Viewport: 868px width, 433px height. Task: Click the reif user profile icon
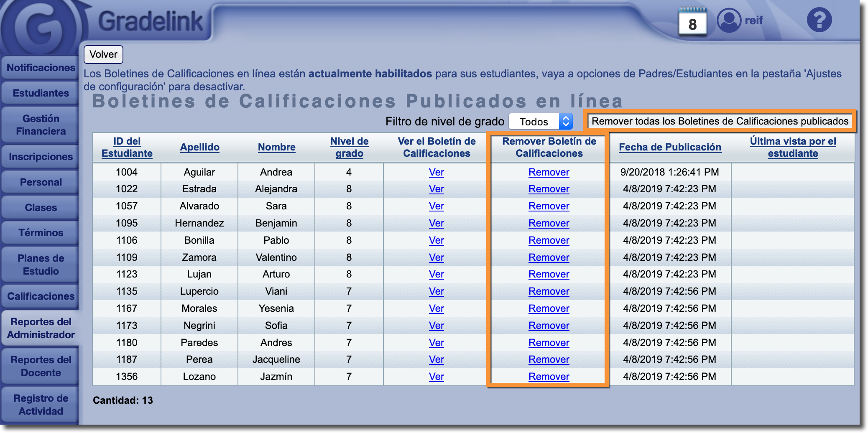[x=729, y=20]
